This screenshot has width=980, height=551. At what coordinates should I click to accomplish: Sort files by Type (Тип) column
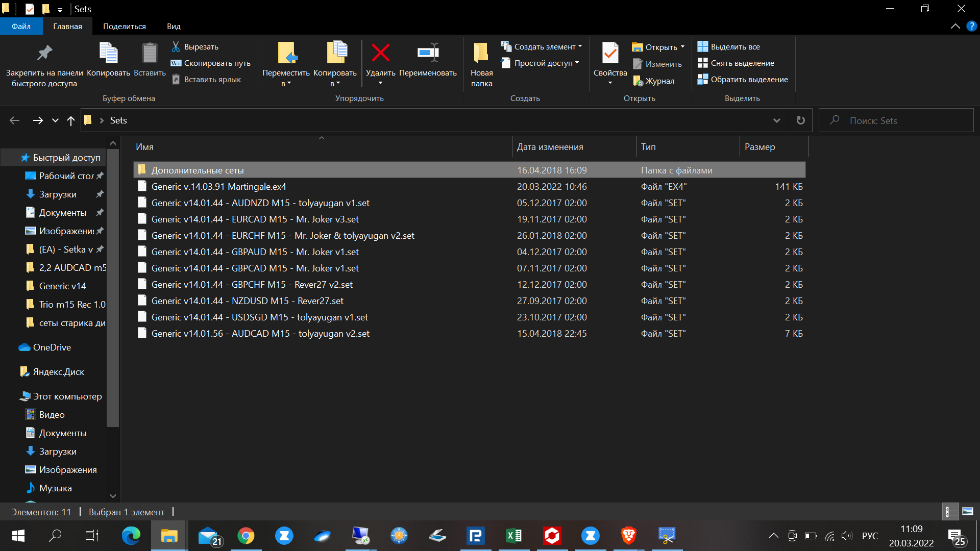pyautogui.click(x=688, y=147)
